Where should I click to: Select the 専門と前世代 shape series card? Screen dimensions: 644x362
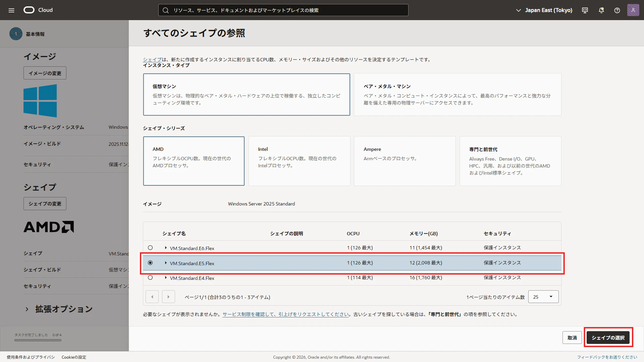point(510,161)
